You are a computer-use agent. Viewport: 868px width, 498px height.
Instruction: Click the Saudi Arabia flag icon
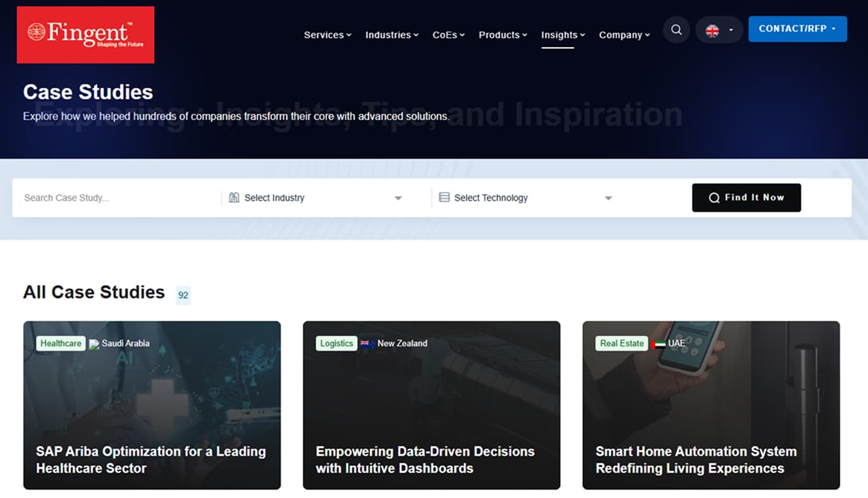coord(94,344)
